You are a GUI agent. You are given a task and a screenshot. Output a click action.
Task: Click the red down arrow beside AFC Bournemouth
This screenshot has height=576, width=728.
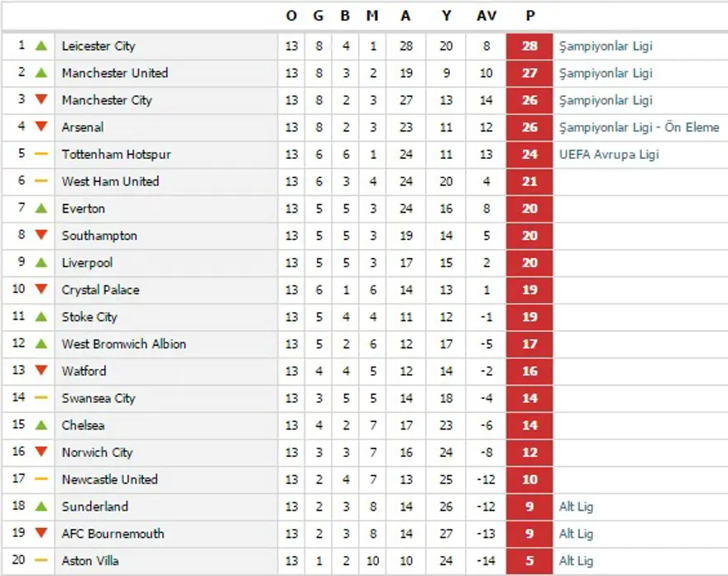41,534
